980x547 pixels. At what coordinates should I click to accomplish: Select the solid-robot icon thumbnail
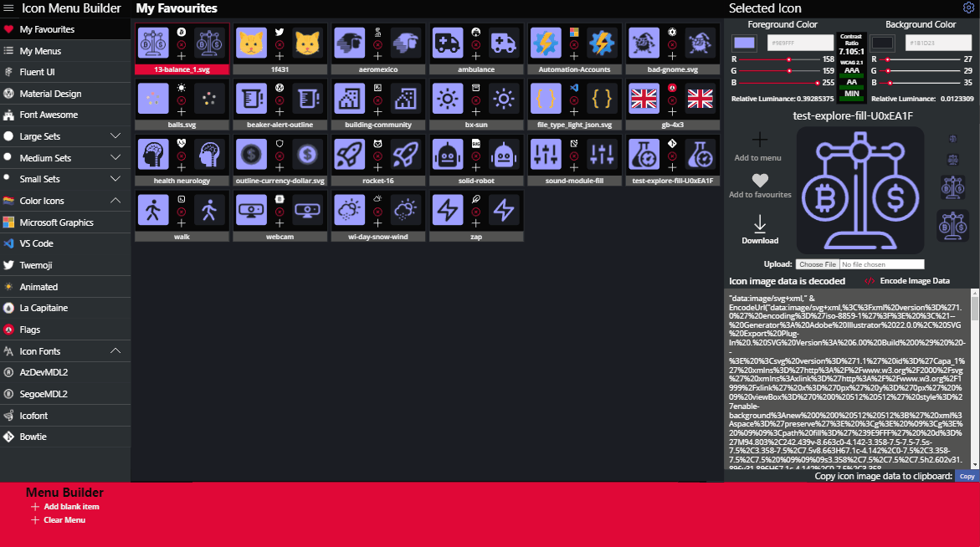(x=447, y=154)
